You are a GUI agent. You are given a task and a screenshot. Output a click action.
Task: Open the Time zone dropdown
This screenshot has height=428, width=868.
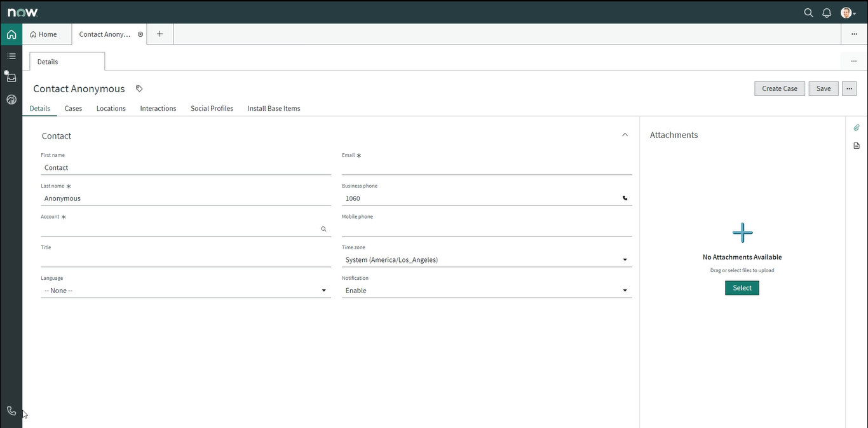pyautogui.click(x=487, y=260)
